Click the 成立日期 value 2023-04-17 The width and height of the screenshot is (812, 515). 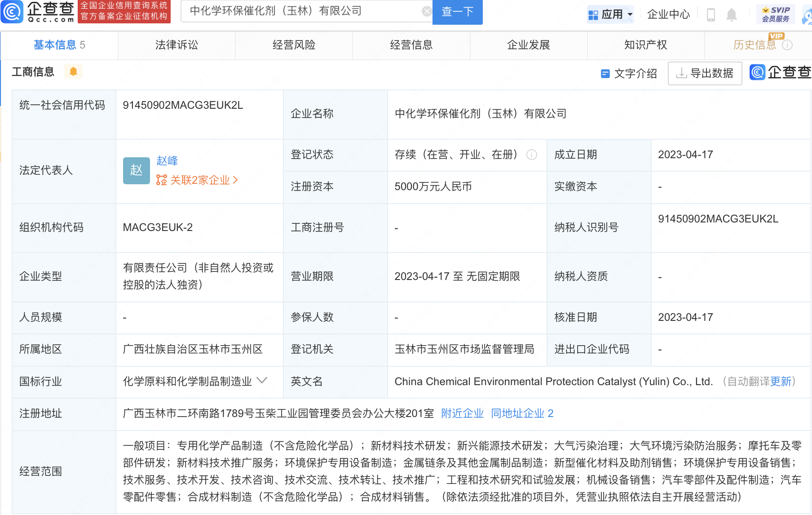click(x=685, y=155)
